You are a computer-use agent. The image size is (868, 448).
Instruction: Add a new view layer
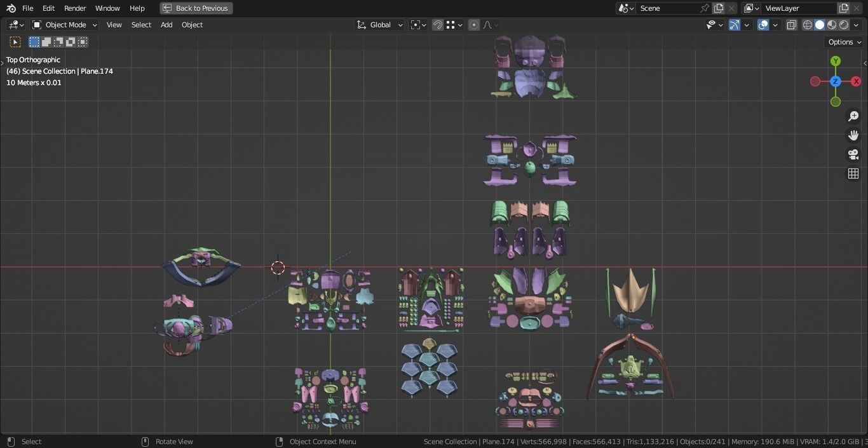pos(844,8)
